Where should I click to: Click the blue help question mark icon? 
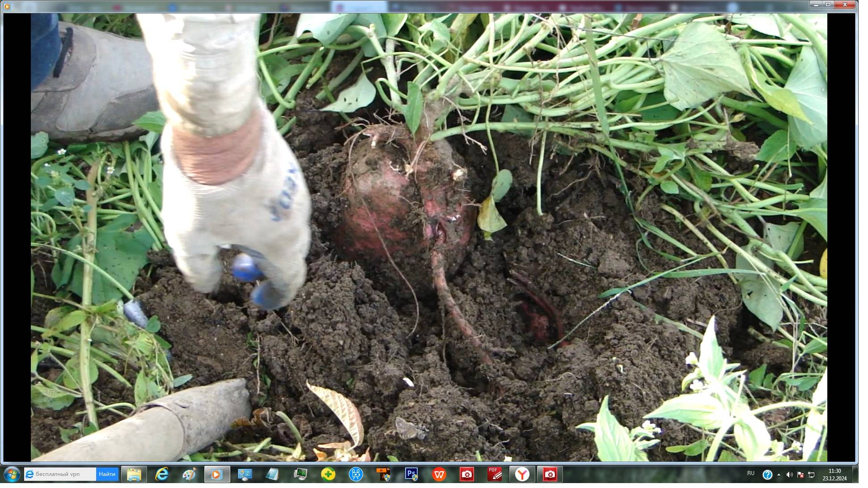point(767,475)
